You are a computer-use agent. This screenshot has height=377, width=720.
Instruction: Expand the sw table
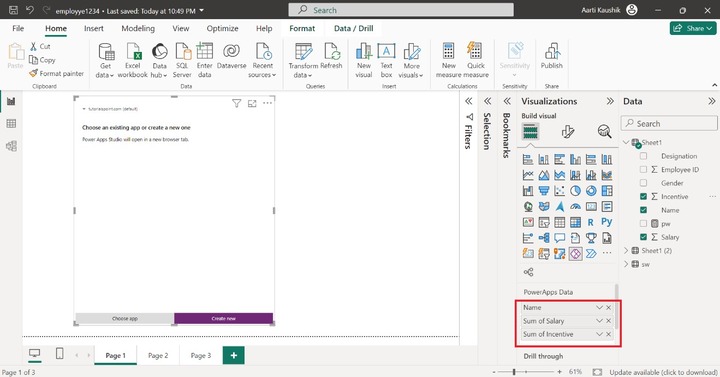pos(626,264)
